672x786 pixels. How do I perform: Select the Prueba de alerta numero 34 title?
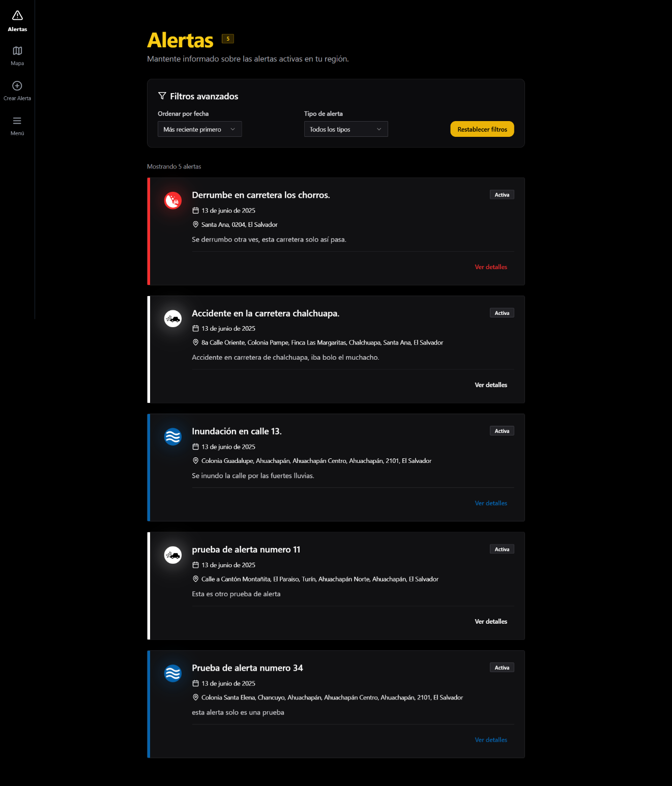click(x=247, y=668)
